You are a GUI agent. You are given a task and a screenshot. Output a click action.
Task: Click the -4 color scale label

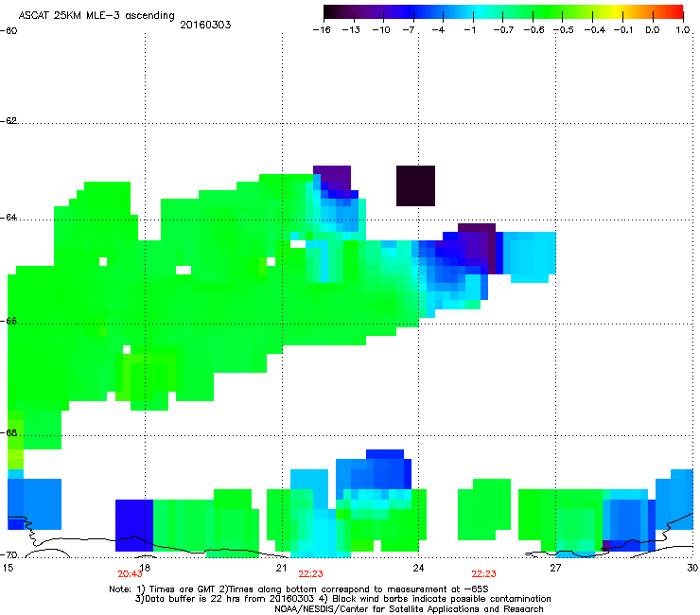coord(438,30)
